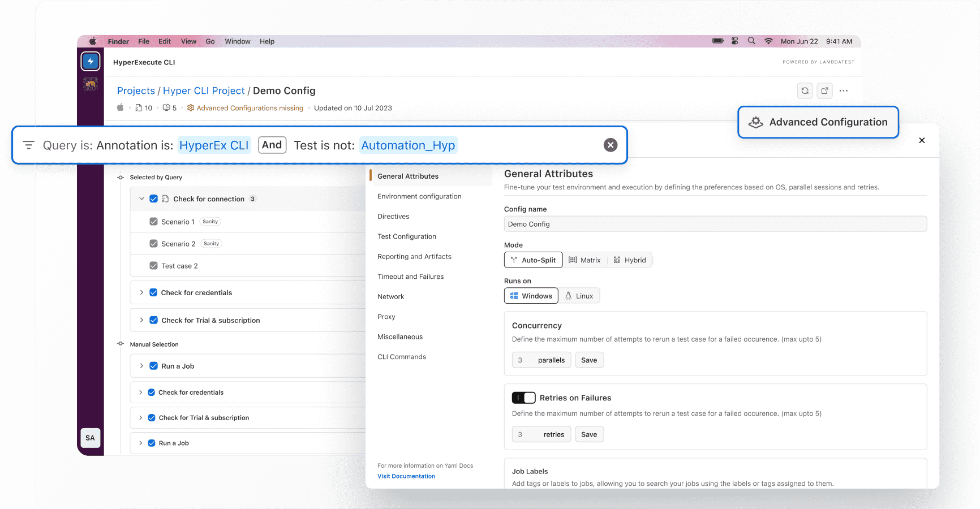Select the HyperExecute lightning bolt sidebar icon

tap(91, 61)
